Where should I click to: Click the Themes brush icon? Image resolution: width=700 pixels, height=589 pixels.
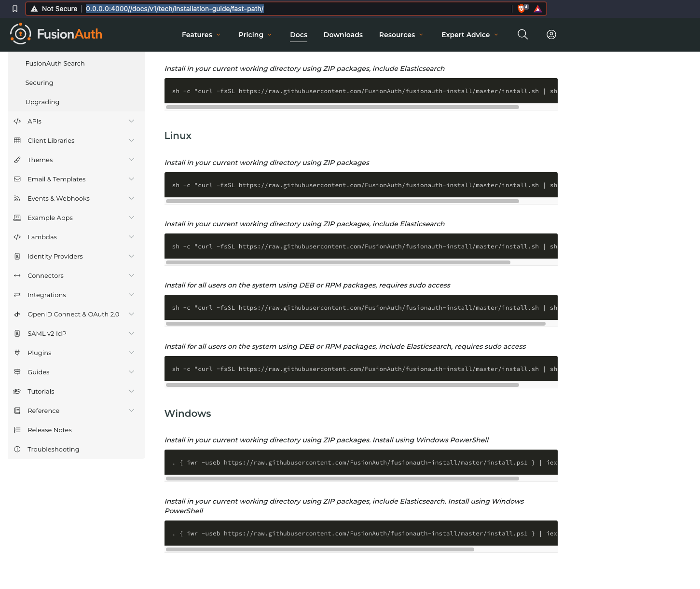tap(17, 160)
